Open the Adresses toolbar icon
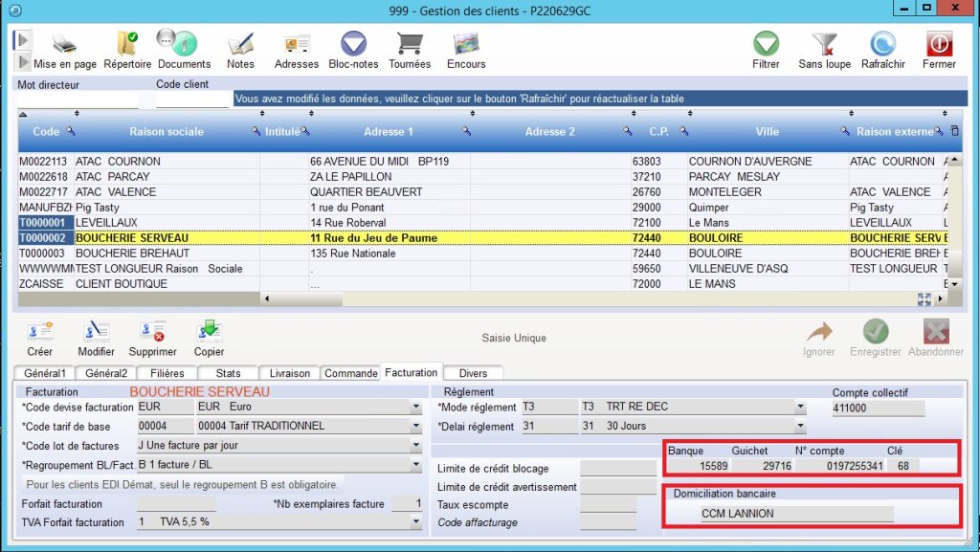The height and width of the screenshot is (552, 980). (297, 44)
